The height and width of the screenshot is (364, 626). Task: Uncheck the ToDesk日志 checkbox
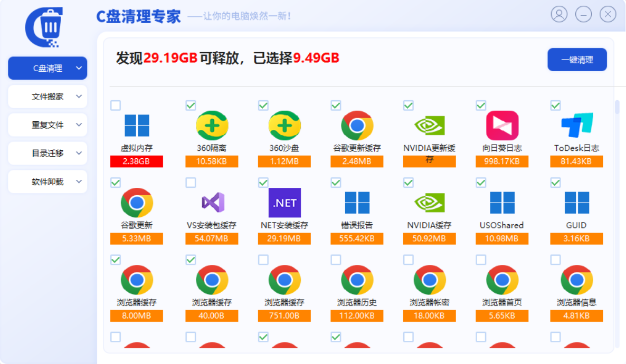point(555,106)
